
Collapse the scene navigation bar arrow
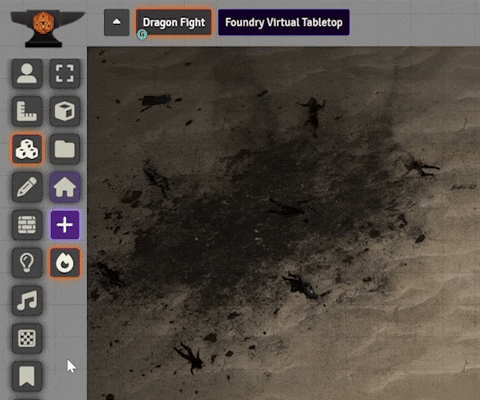117,22
